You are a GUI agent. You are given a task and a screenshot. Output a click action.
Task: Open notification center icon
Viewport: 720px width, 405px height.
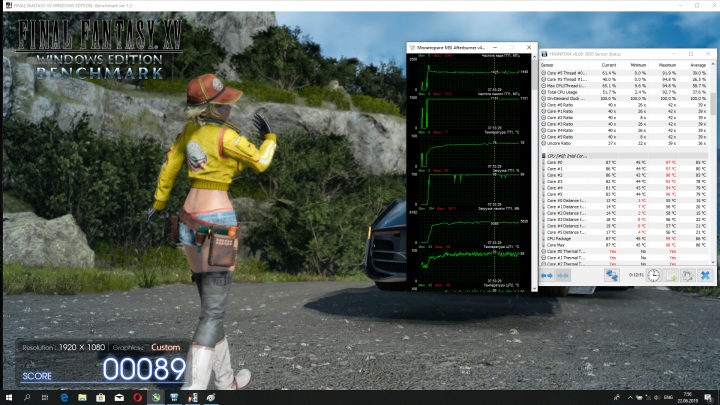click(709, 398)
